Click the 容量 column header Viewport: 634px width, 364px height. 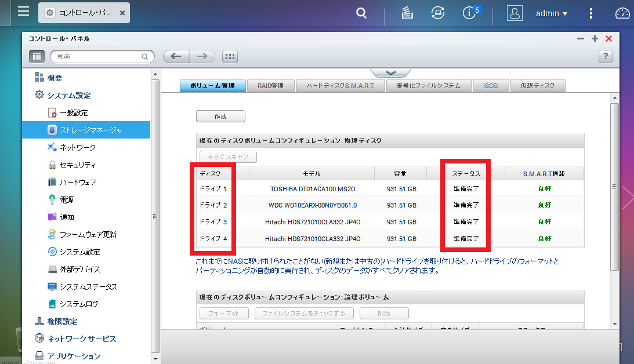[400, 174]
